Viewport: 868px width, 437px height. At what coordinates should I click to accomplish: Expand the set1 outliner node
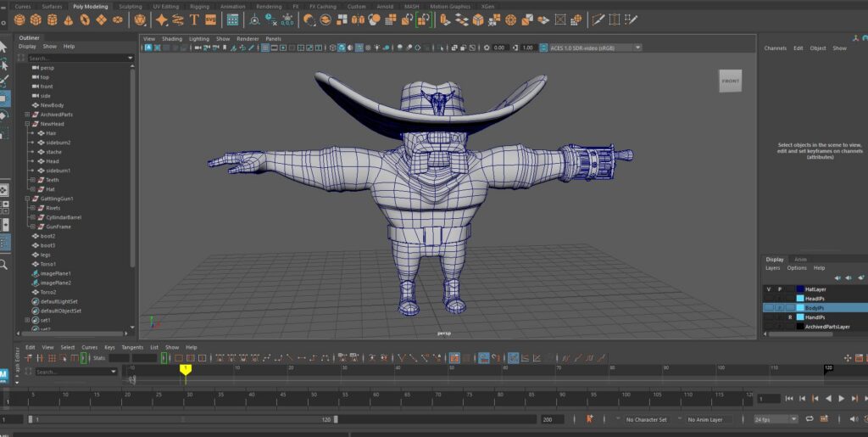point(27,320)
